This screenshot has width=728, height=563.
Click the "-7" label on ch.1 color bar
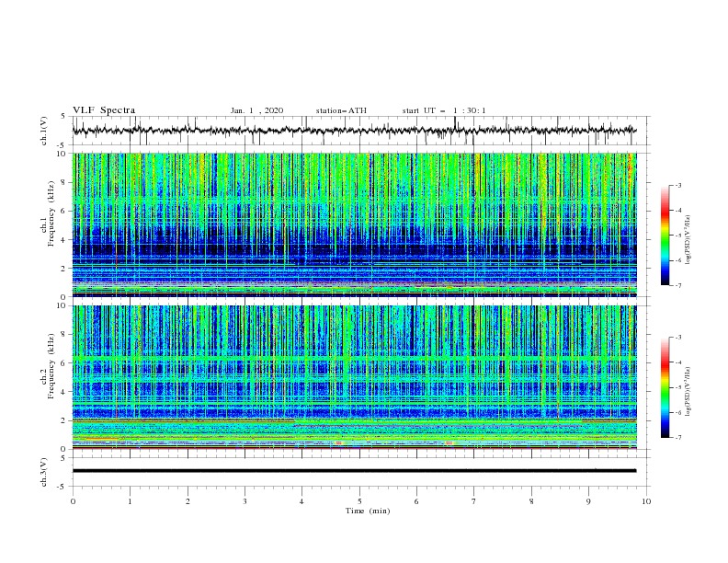[x=677, y=285]
